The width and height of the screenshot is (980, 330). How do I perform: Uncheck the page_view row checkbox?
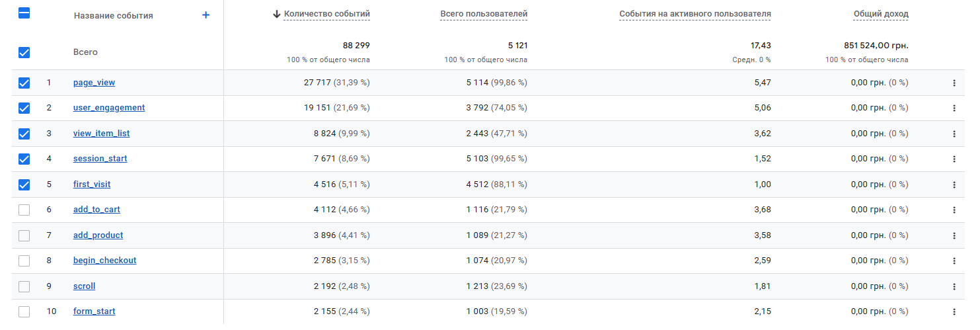pos(24,83)
